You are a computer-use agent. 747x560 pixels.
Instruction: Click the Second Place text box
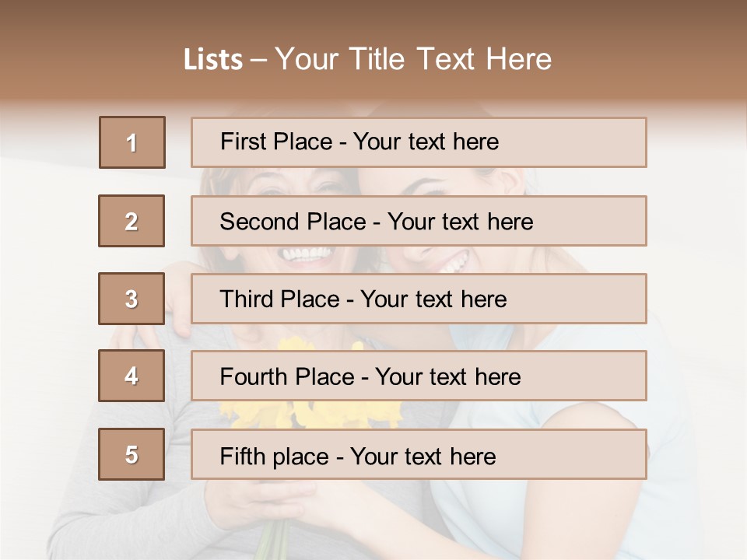(419, 221)
